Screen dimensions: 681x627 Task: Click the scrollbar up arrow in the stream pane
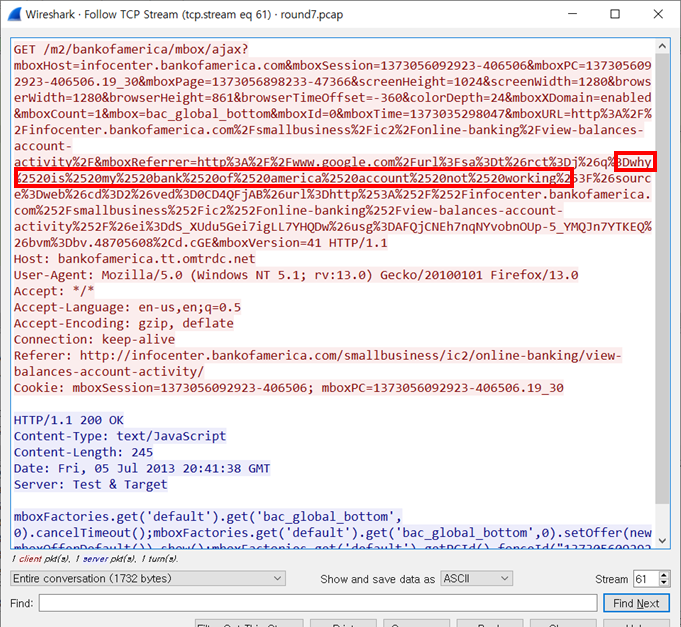pos(662,46)
